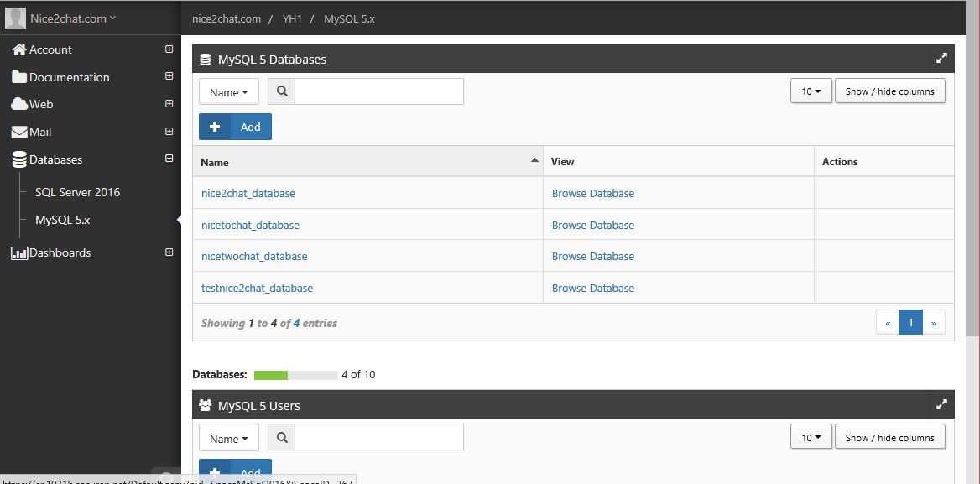Click Show / hide columns for users
This screenshot has height=484, width=980.
[890, 437]
